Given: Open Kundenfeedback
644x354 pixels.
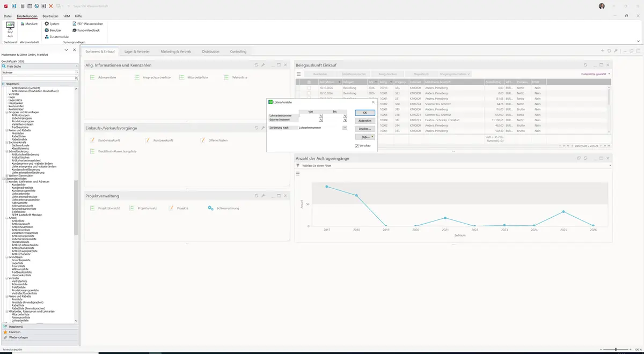Looking at the screenshot, I should (x=86, y=30).
